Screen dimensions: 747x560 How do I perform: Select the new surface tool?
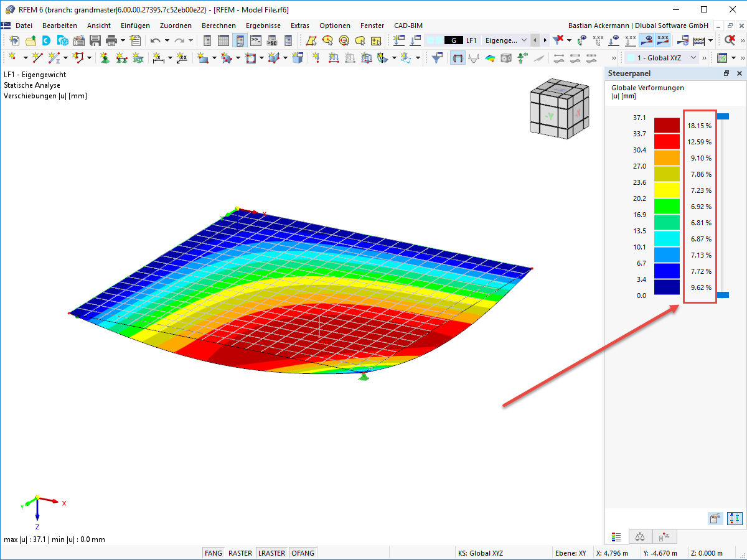point(202,58)
